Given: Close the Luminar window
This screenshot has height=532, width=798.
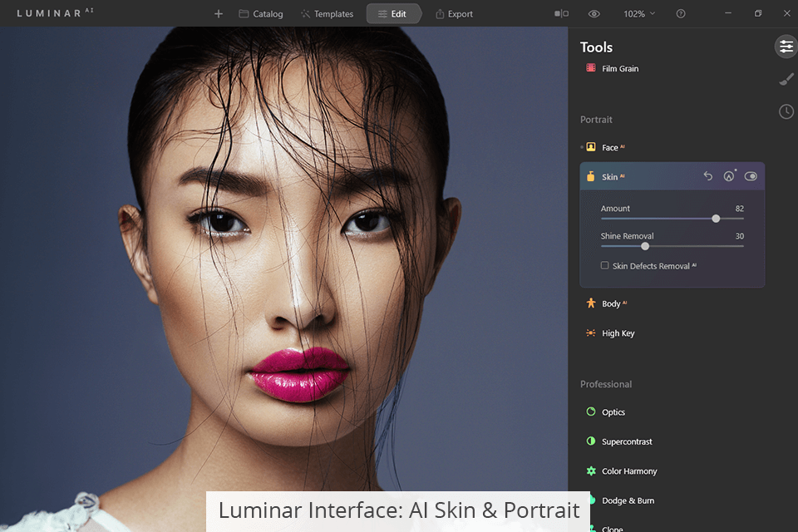Looking at the screenshot, I should pyautogui.click(x=787, y=13).
